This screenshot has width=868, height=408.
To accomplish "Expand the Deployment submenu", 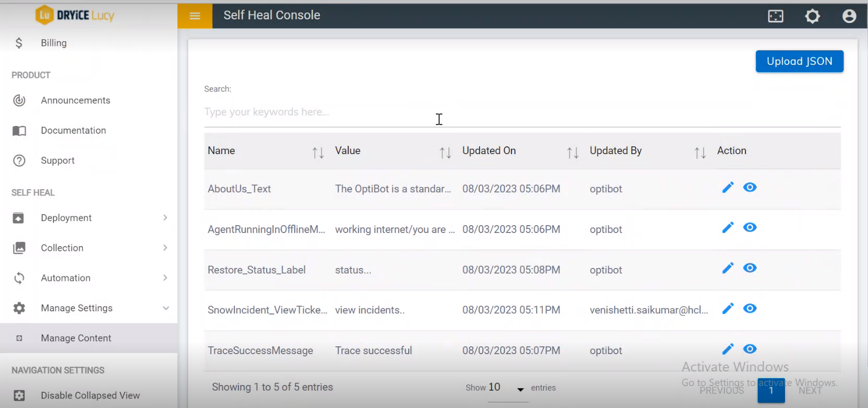I will [165, 218].
